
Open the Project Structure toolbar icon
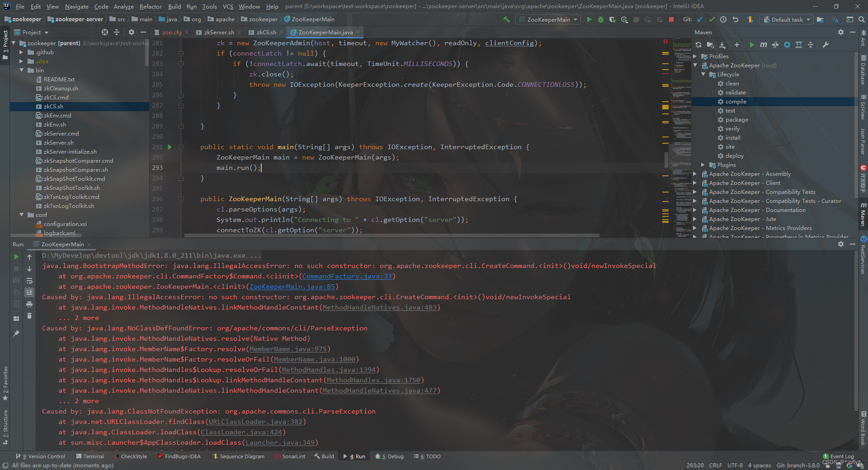(820, 19)
